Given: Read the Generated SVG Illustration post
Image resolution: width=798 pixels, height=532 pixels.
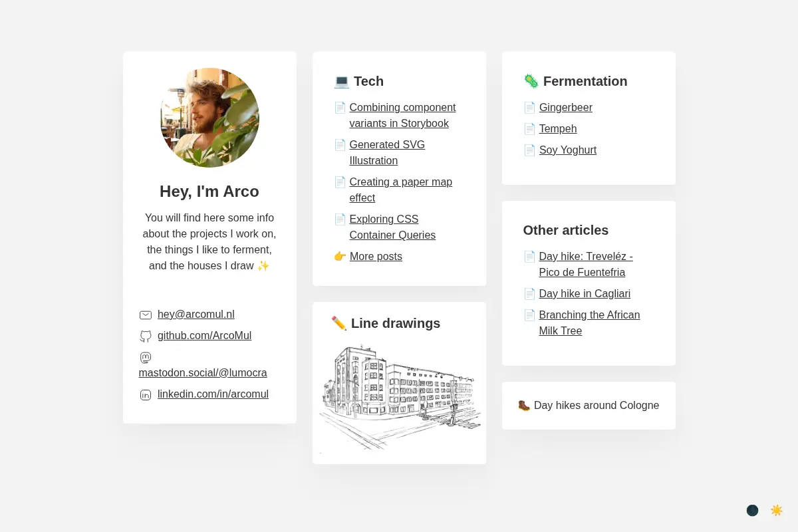Looking at the screenshot, I should pyautogui.click(x=387, y=153).
